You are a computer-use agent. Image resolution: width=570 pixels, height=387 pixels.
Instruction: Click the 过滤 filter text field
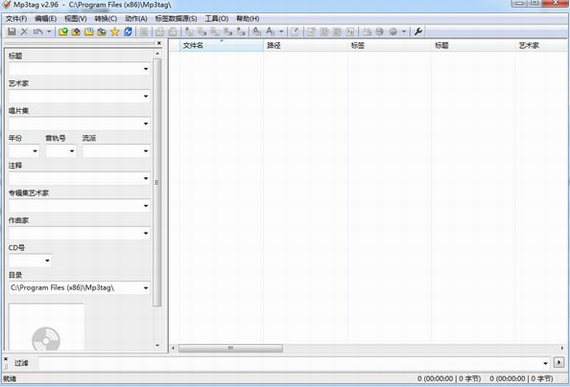click(291, 363)
